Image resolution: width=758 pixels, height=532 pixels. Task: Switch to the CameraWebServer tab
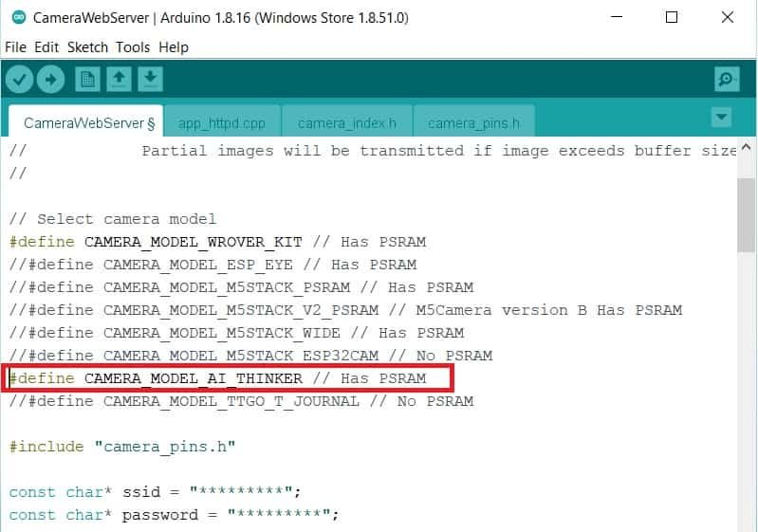click(x=86, y=121)
